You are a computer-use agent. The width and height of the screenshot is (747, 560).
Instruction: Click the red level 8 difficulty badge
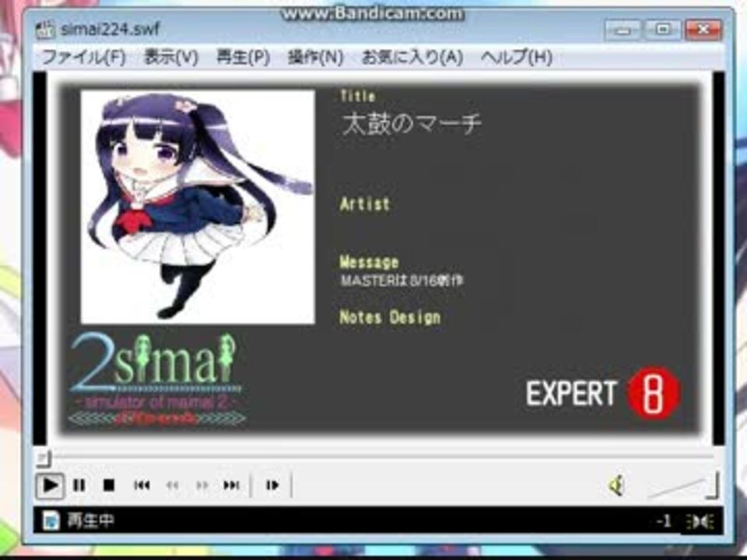(x=653, y=393)
